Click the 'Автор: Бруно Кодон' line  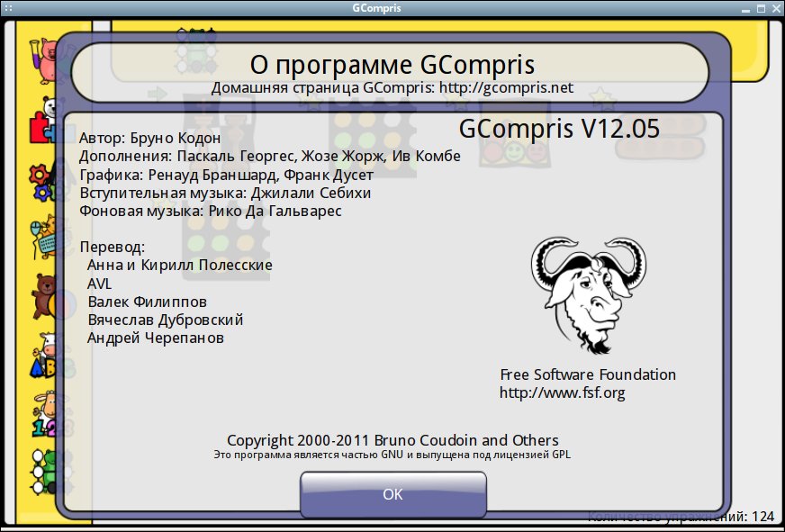point(149,138)
